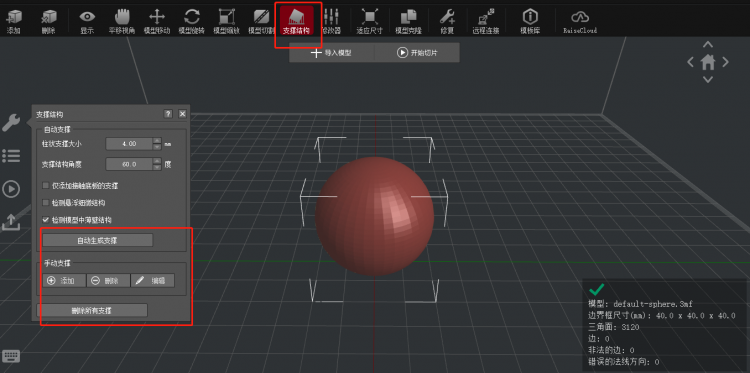Open the 远程连接 remote connection tool
Viewport: 750px width, 373px height.
[x=486, y=21]
